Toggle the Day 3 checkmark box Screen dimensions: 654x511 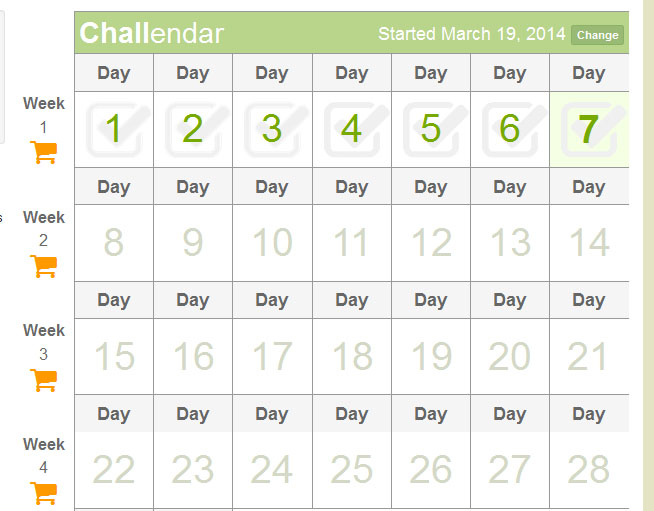(x=272, y=130)
